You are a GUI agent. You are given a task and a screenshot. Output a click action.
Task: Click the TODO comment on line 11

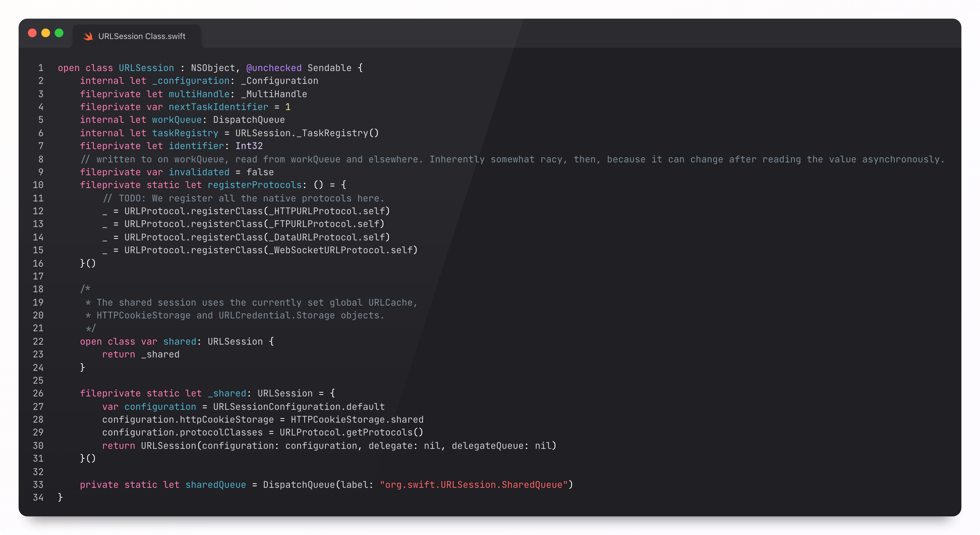click(x=243, y=199)
